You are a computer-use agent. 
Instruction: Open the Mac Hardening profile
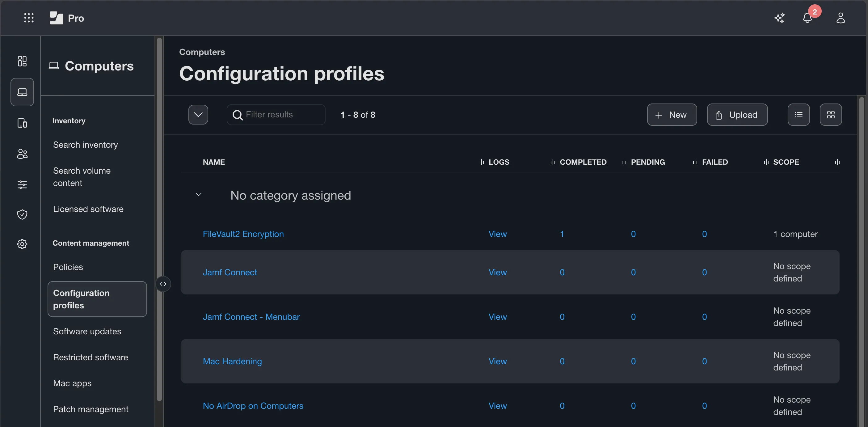232,361
